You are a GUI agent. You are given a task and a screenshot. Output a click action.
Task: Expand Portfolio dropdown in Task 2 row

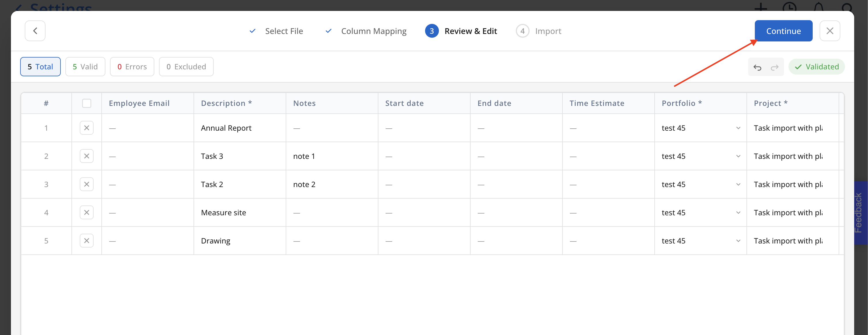pos(738,184)
